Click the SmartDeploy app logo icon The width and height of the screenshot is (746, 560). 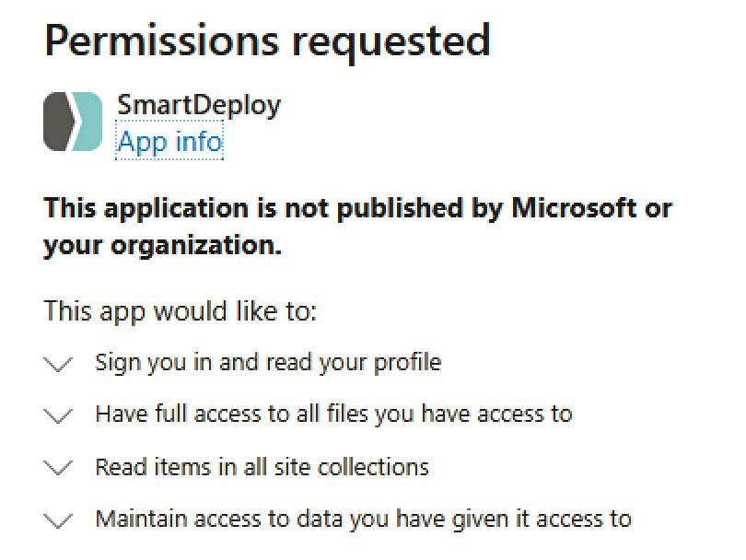coord(73,122)
